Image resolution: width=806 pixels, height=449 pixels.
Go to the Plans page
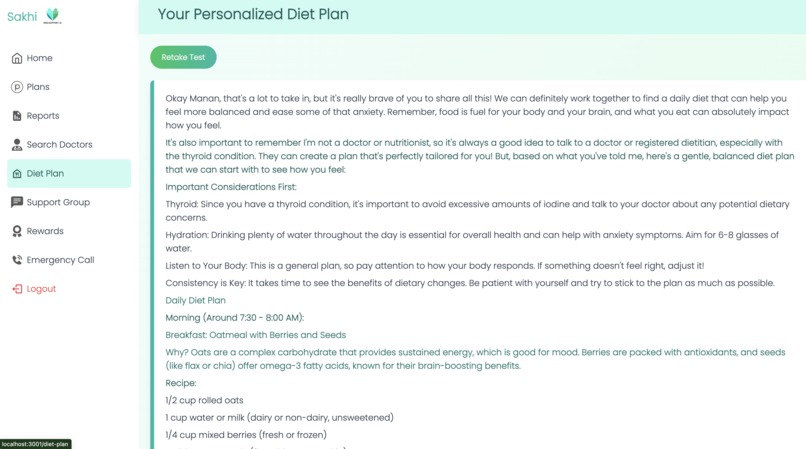tap(69, 87)
